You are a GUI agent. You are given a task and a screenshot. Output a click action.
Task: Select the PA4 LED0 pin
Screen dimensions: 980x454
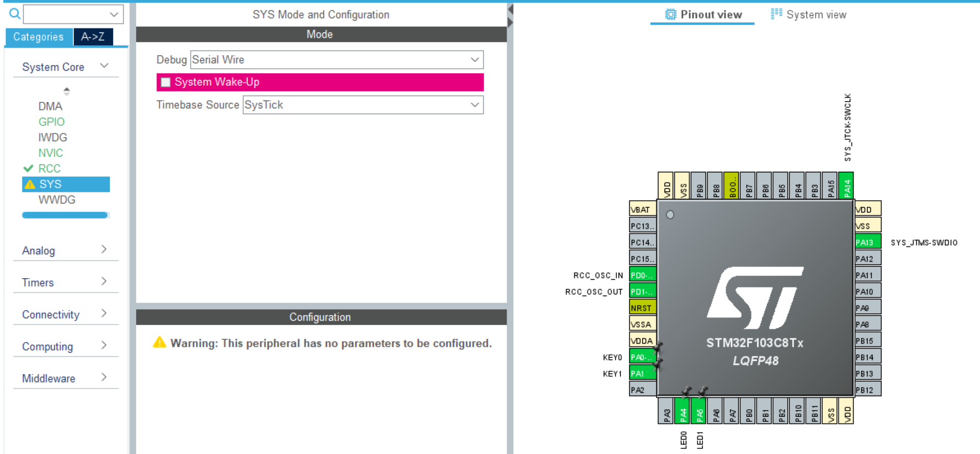[x=682, y=411]
